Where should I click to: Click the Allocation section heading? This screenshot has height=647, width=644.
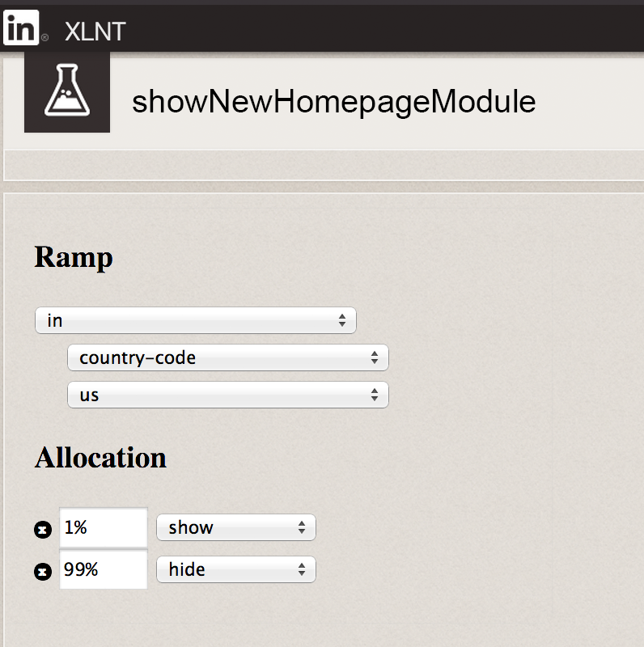(x=100, y=458)
